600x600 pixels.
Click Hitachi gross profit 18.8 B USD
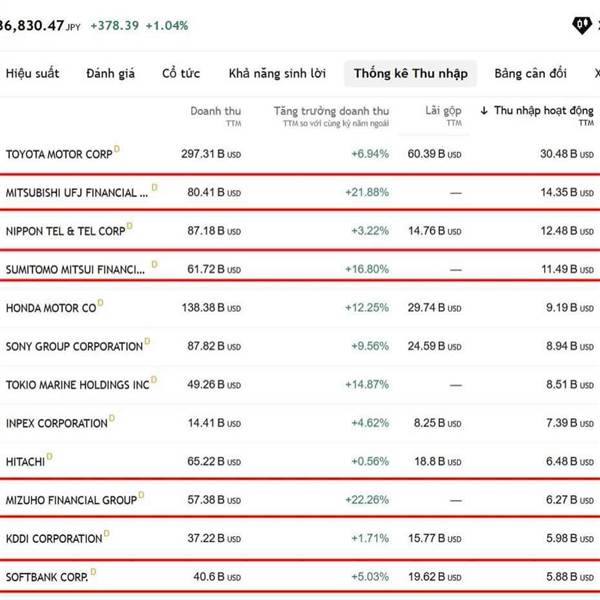pyautogui.click(x=438, y=461)
